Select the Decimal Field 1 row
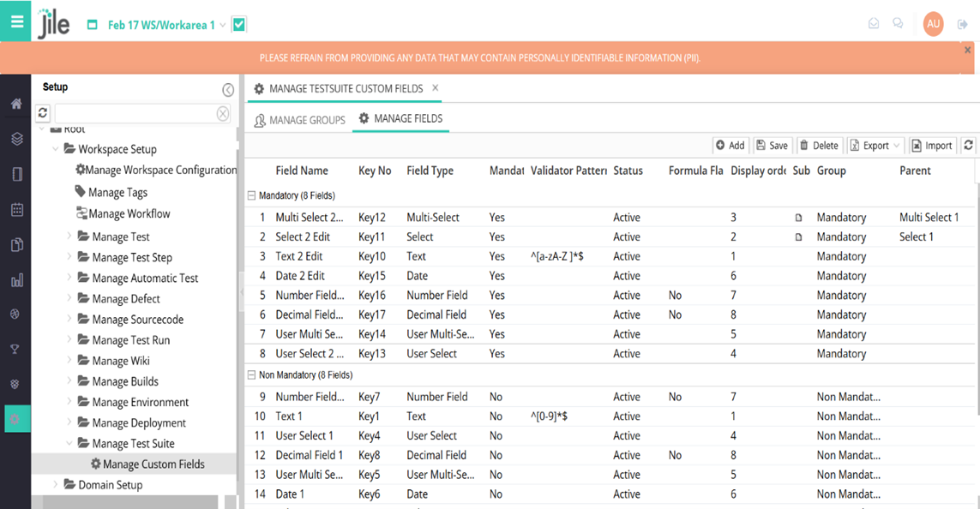The image size is (980, 509). point(610,455)
